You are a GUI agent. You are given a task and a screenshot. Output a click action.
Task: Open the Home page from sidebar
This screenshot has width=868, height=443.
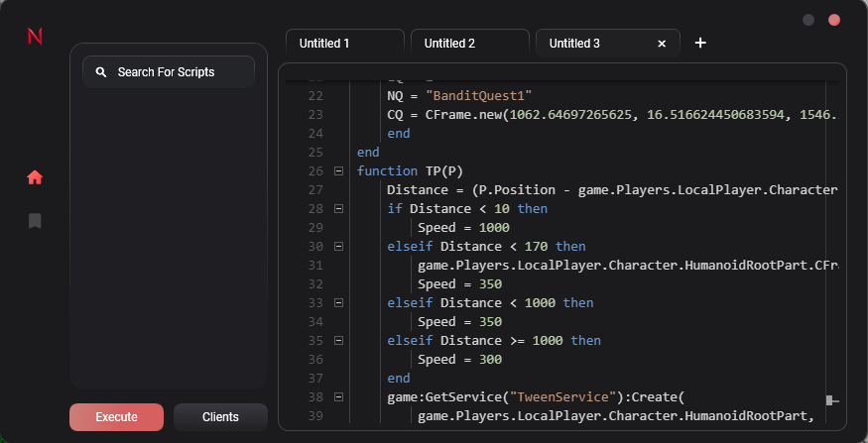[35, 177]
